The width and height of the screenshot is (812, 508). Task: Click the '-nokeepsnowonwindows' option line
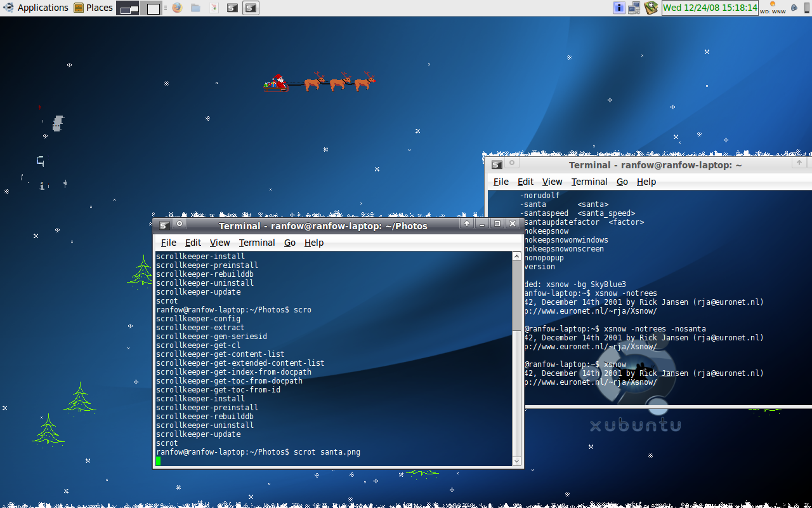[566, 240]
